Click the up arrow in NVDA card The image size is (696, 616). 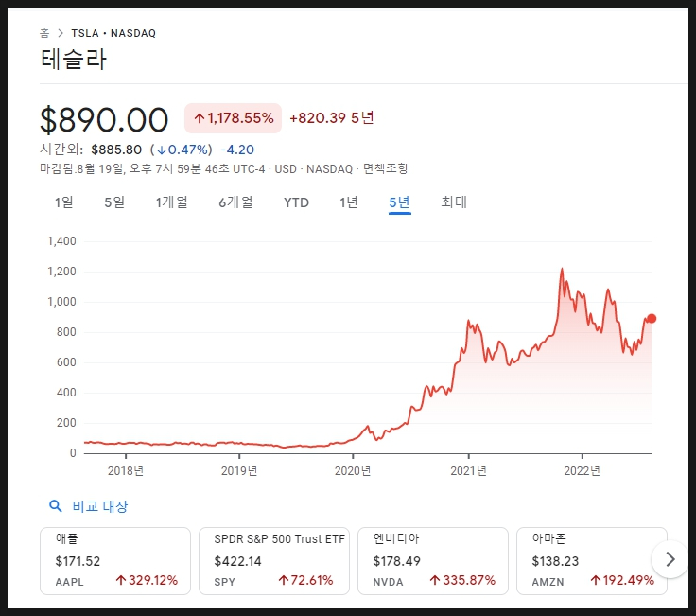[435, 580]
